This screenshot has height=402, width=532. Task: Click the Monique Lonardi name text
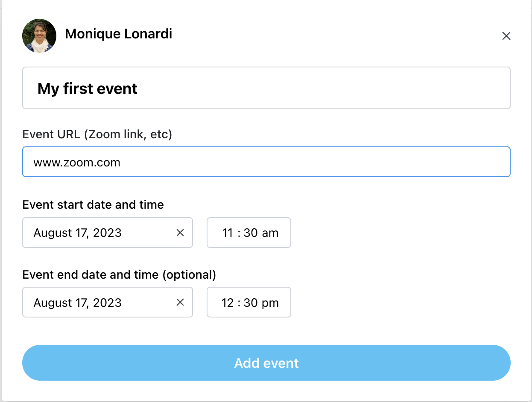[x=119, y=34]
